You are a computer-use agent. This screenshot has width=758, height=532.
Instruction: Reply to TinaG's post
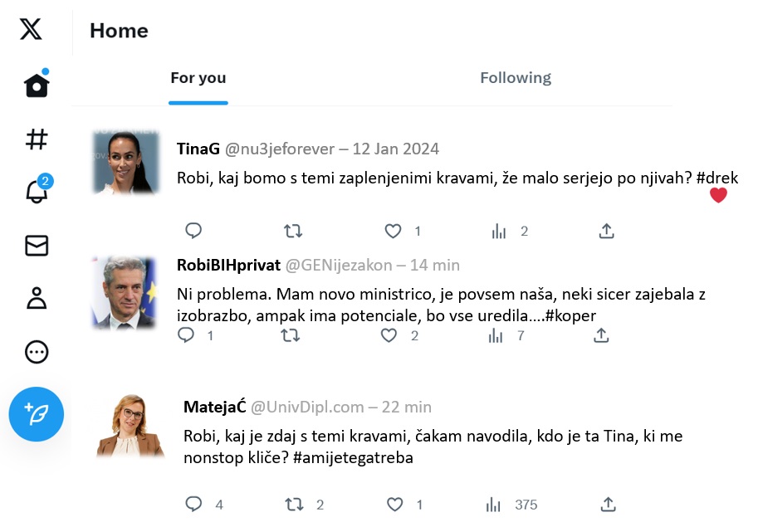pos(193,231)
